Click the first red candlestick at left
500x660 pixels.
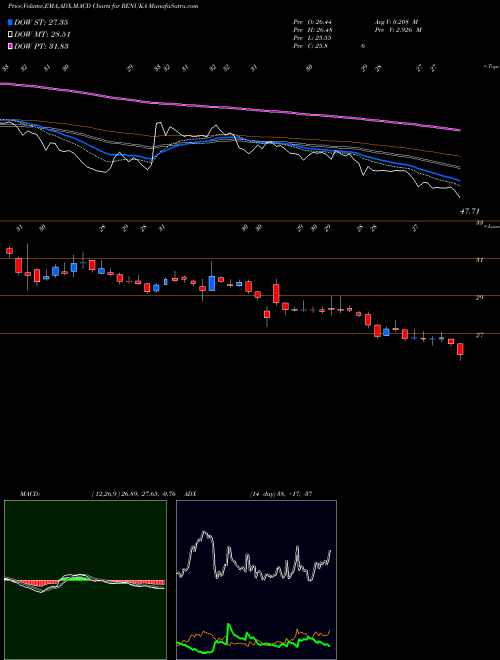(x=9, y=251)
